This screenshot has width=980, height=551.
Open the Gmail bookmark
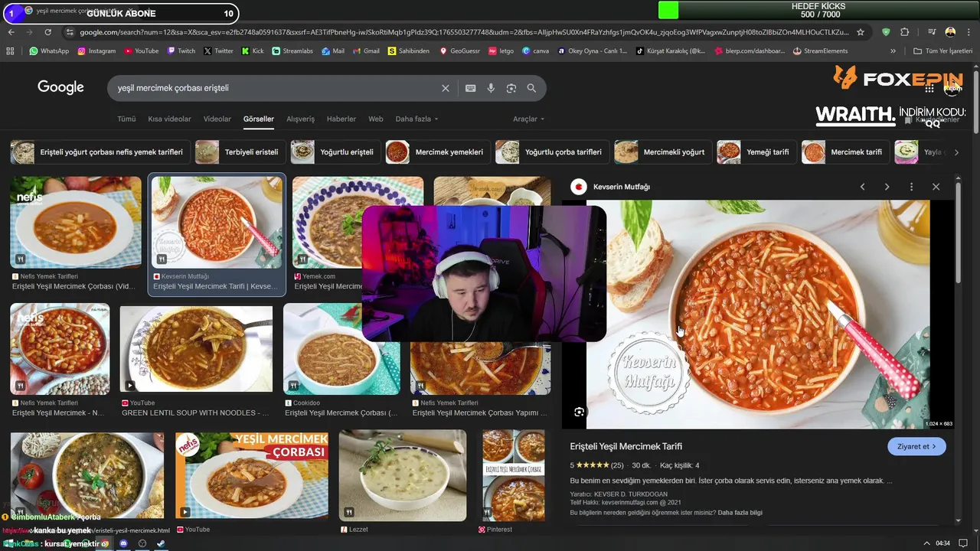(366, 51)
